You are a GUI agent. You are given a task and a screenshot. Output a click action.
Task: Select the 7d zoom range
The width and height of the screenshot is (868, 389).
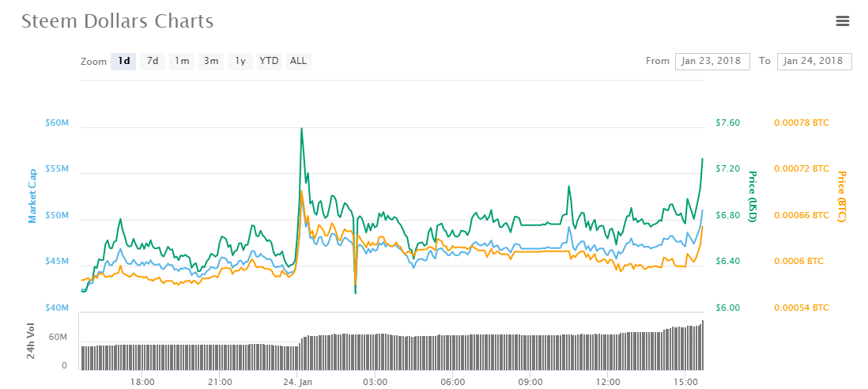click(153, 61)
